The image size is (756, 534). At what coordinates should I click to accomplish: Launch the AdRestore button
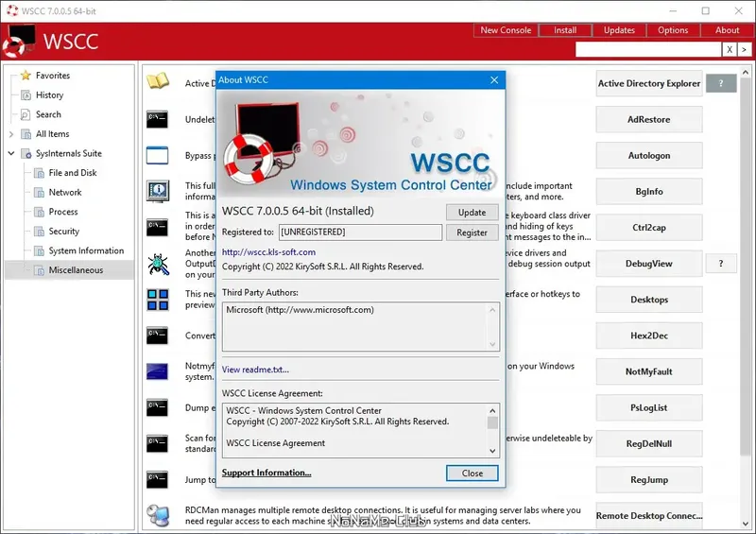click(649, 119)
